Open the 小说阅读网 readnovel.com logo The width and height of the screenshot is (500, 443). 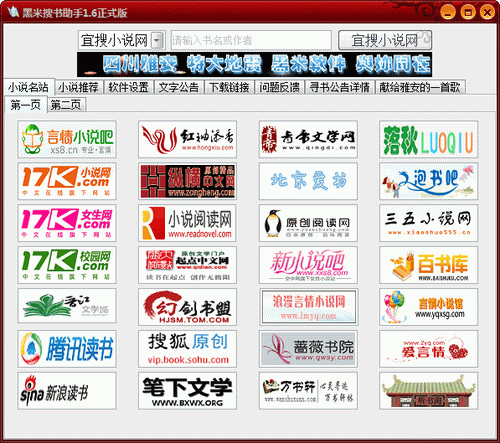click(187, 223)
